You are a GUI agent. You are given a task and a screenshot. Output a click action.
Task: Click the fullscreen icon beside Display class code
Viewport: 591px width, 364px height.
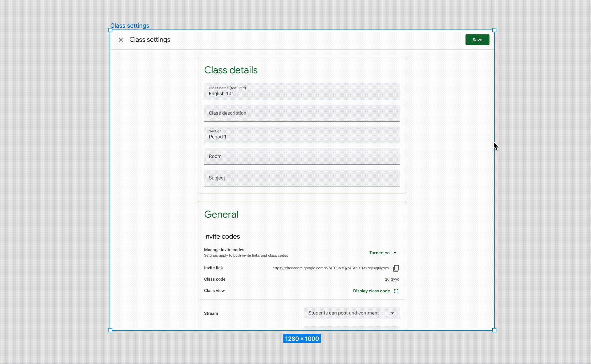click(x=396, y=291)
